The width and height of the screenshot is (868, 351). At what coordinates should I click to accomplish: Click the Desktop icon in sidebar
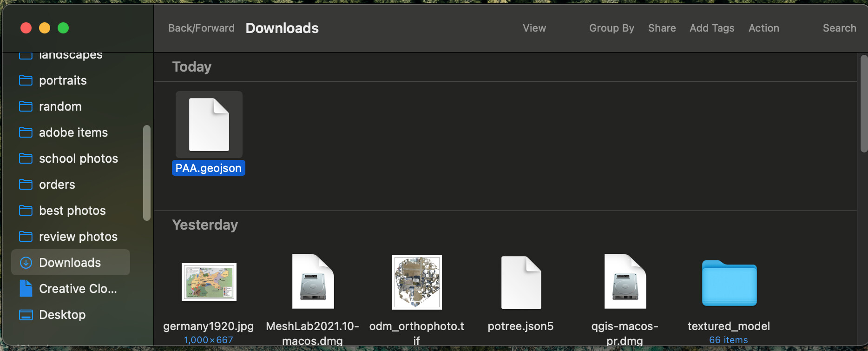pos(26,315)
